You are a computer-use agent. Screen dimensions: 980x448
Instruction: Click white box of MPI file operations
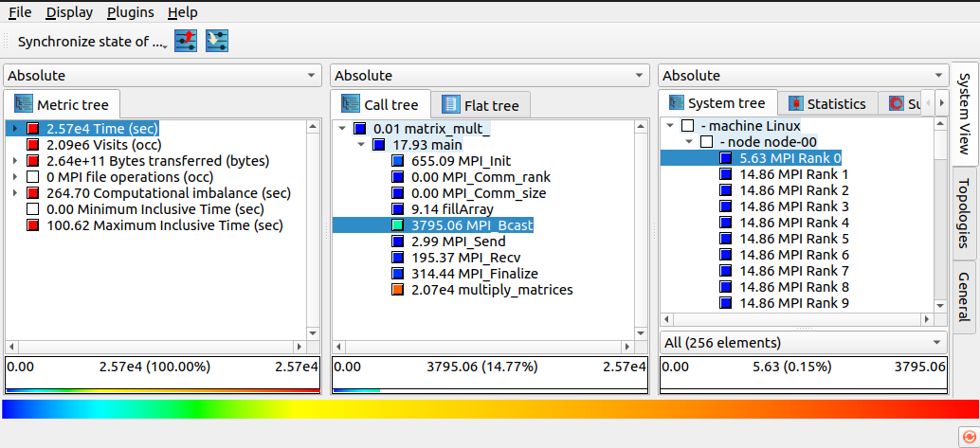point(33,177)
